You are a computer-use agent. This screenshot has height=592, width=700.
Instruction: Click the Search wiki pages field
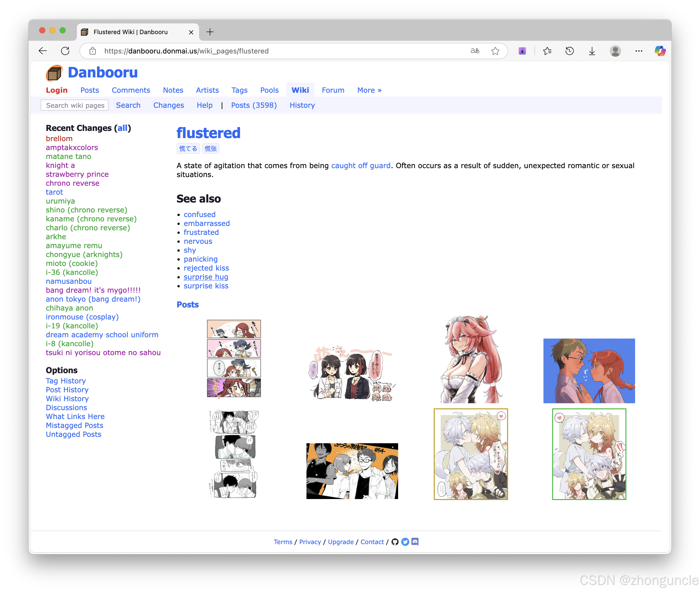tap(75, 105)
